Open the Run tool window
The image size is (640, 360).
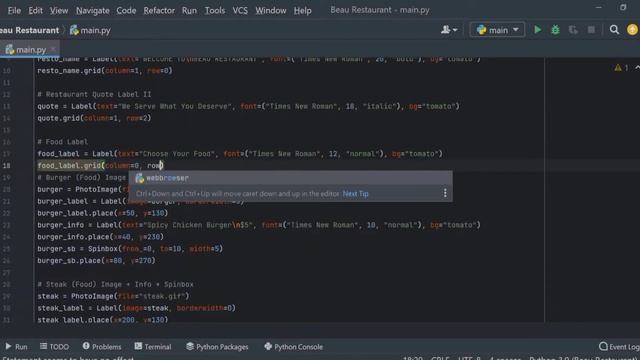click(x=16, y=347)
